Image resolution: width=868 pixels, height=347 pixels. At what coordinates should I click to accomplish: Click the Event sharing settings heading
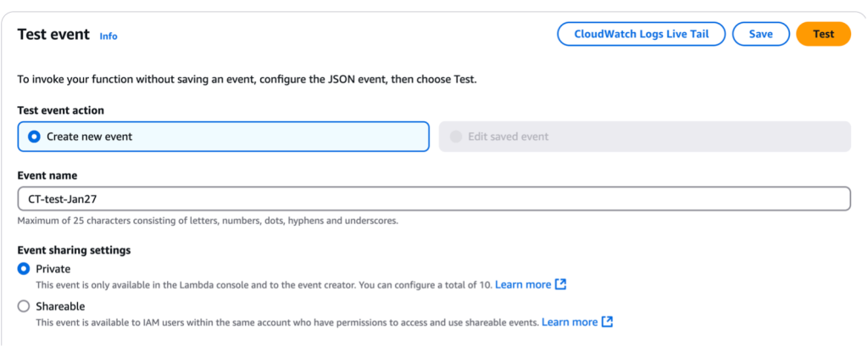coord(73,250)
